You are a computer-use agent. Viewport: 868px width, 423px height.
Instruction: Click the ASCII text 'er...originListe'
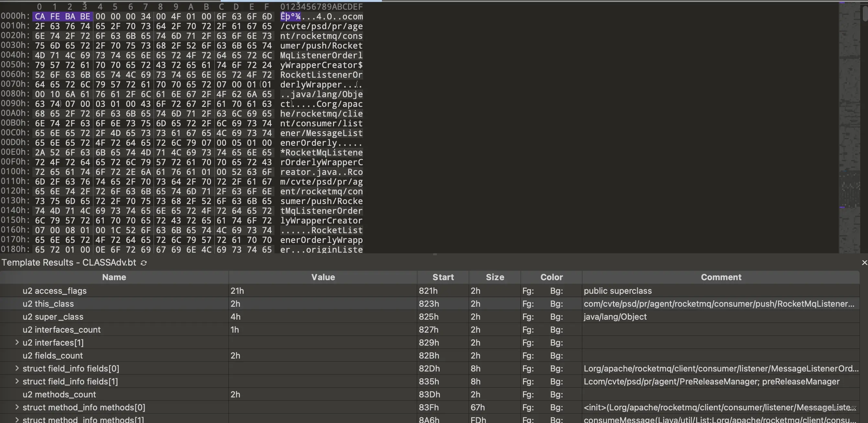321,250
